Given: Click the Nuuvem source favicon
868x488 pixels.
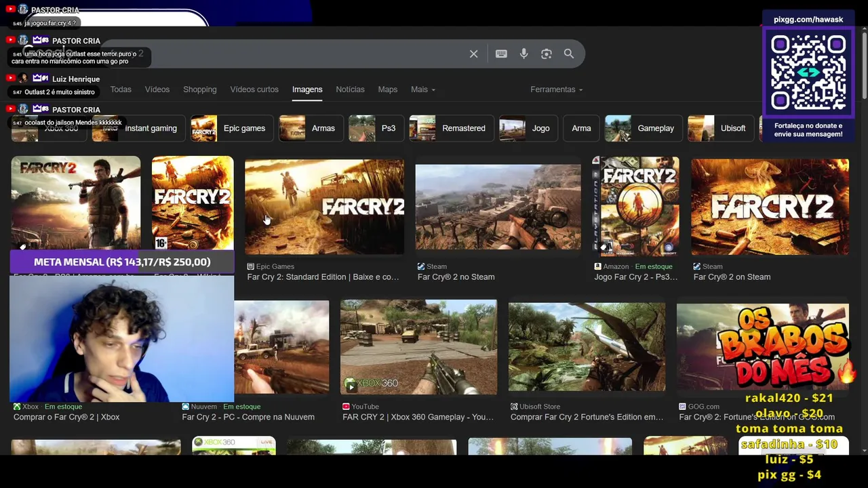Looking at the screenshot, I should [x=186, y=407].
